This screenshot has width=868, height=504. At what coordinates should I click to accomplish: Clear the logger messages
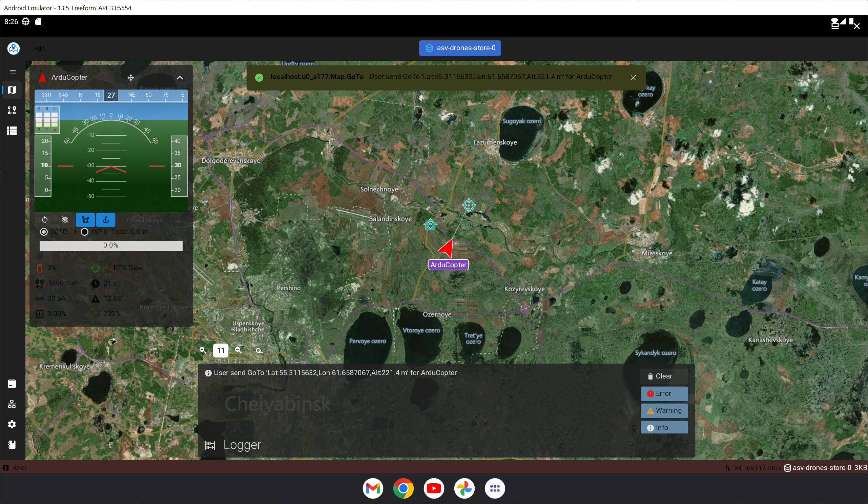tap(664, 376)
